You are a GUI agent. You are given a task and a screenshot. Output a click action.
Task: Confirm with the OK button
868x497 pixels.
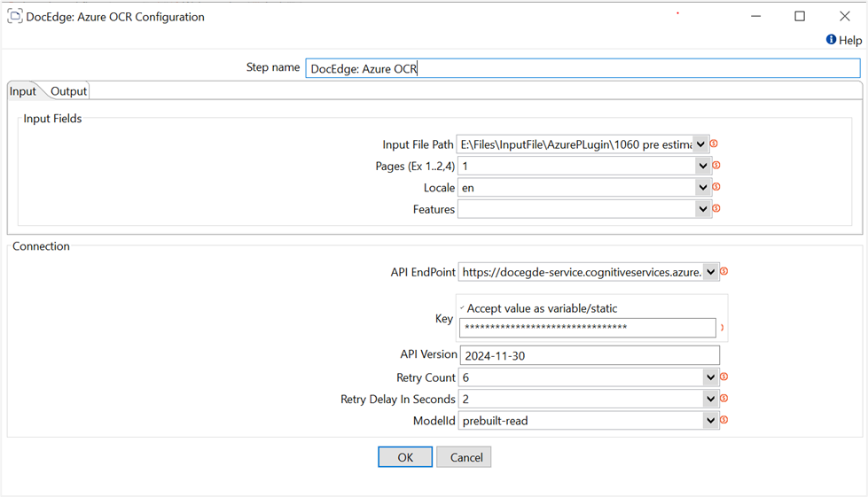click(x=405, y=457)
